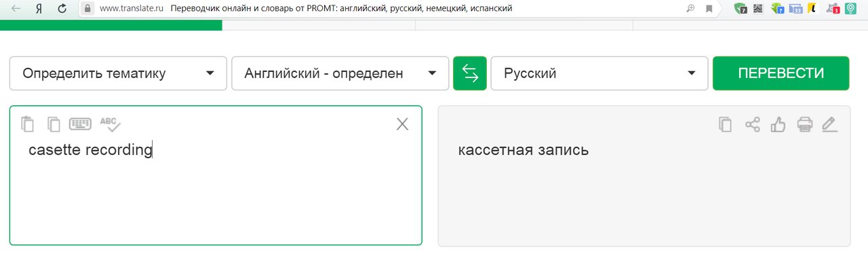Rate the translation with thumbs up
The width and height of the screenshot is (868, 271).
[778, 124]
